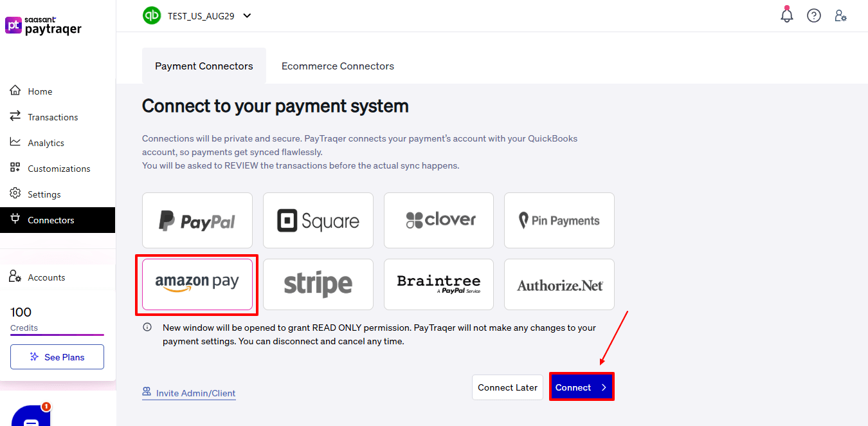Select the PayPal payment connector

[197, 220]
